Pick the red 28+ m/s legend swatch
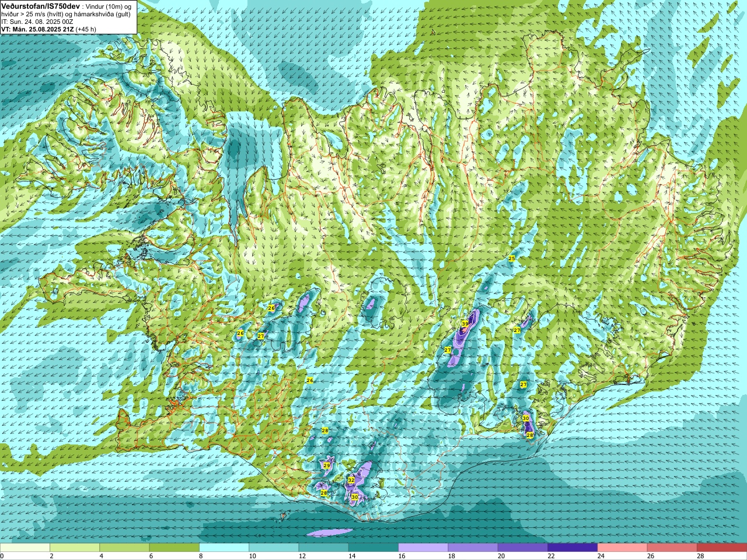747x560 pixels. tap(722, 548)
